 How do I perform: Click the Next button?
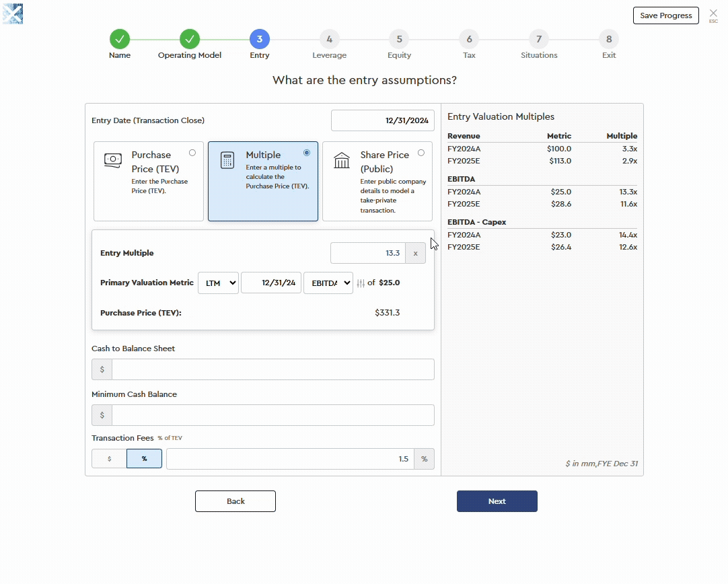coord(497,501)
